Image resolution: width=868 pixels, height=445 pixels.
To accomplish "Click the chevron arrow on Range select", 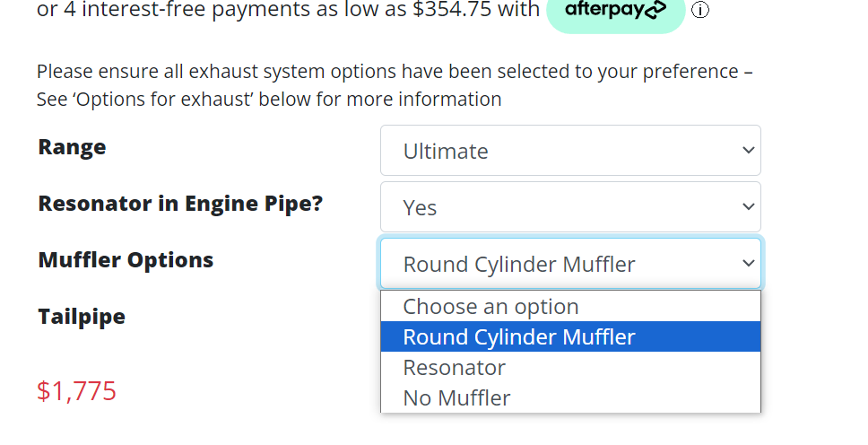I will click(749, 151).
